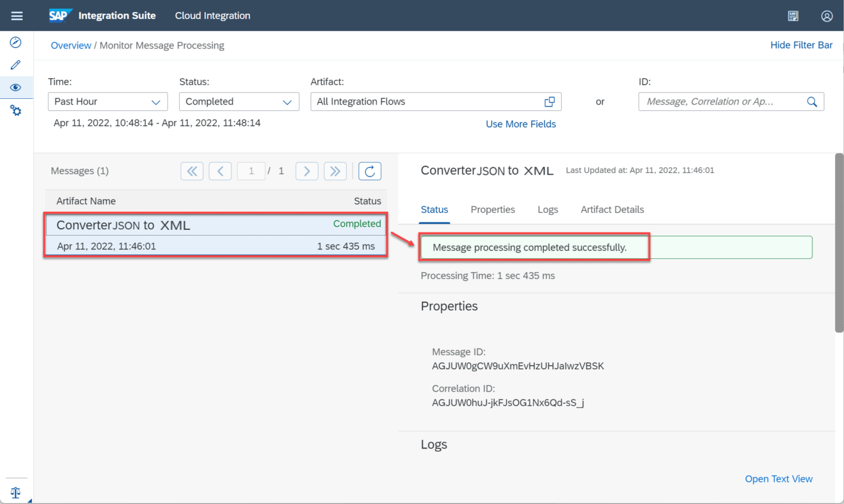The height and width of the screenshot is (504, 844).
Task: Click the SAP logo
Action: (x=61, y=16)
